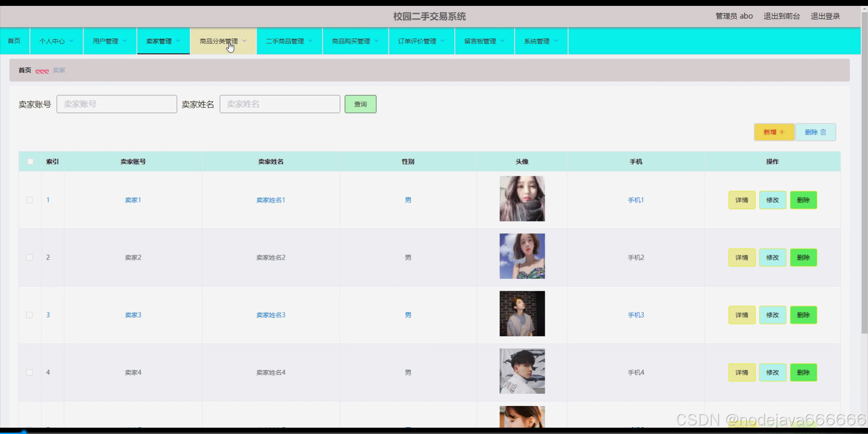The height and width of the screenshot is (434, 868).
Task: Click the avatar image of 卖家4
Action: coord(522,371)
